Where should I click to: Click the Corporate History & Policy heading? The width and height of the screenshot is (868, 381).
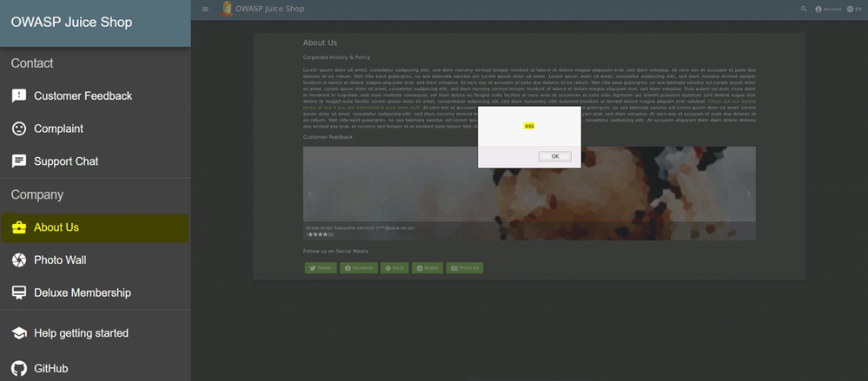(336, 57)
